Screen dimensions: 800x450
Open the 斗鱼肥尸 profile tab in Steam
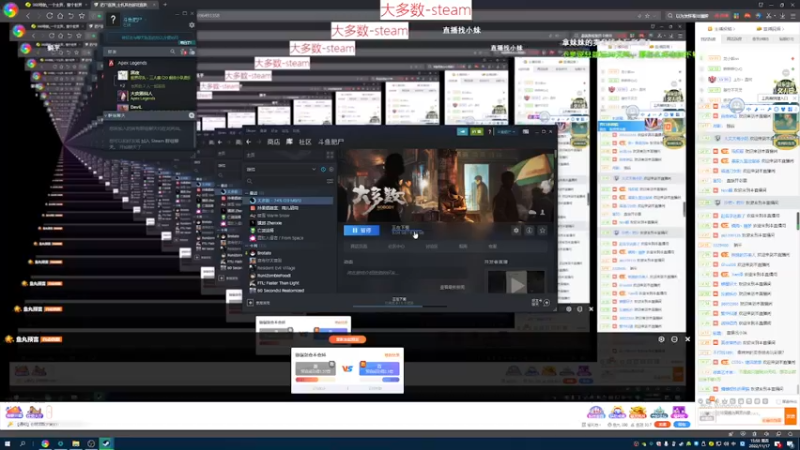tap(331, 142)
